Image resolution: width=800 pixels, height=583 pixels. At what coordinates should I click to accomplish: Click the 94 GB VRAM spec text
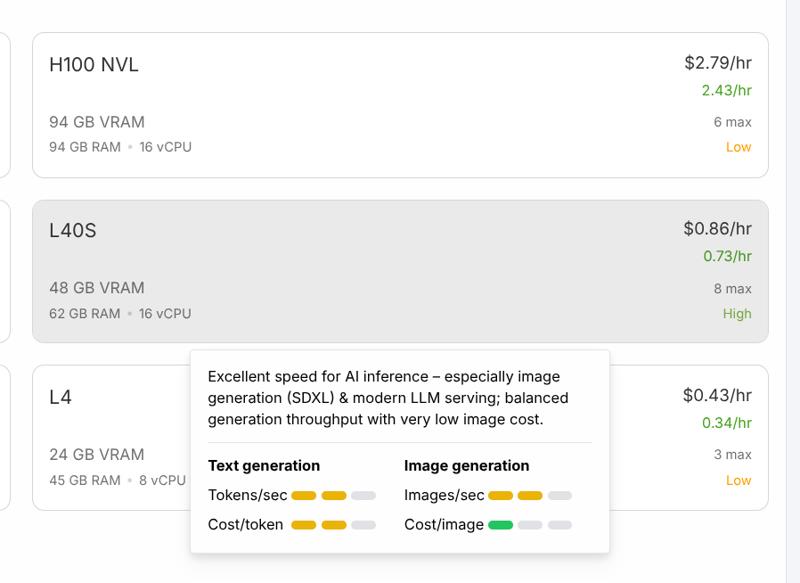pos(97,122)
